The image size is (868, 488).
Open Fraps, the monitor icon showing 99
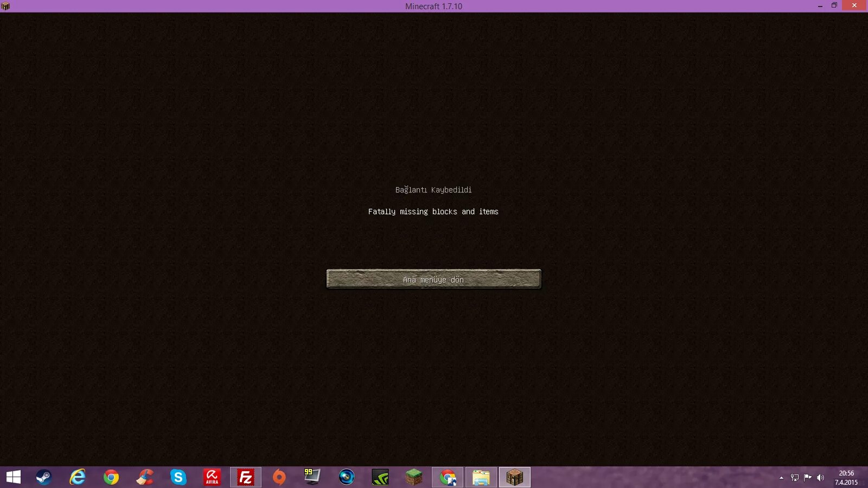312,477
